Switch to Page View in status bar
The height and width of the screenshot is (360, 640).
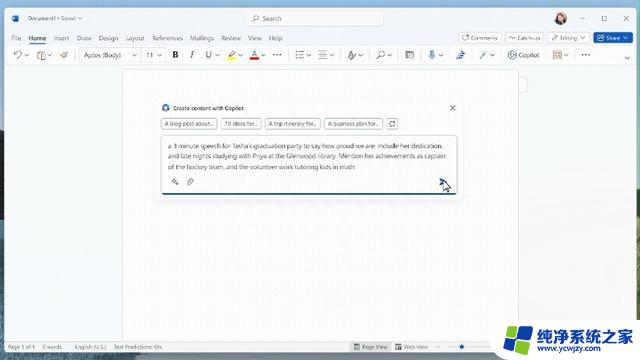tap(371, 347)
